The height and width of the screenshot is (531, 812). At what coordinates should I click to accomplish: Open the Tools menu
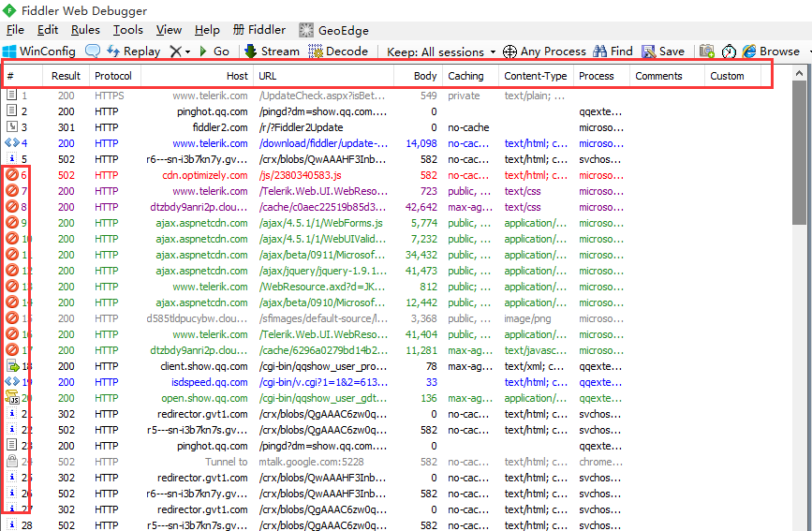pyautogui.click(x=128, y=30)
